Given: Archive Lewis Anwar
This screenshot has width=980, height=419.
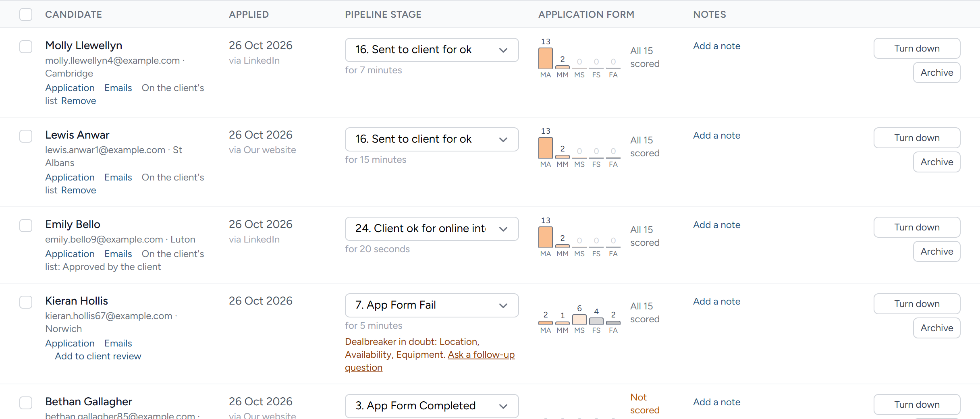Looking at the screenshot, I should click(936, 162).
